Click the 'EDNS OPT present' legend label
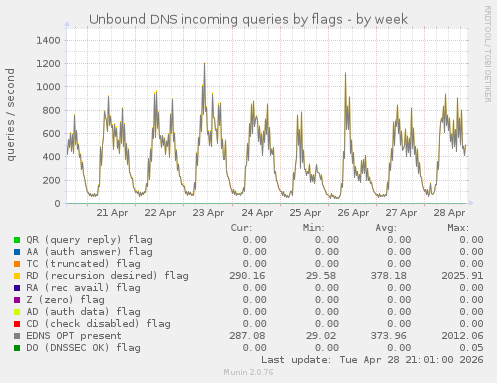497x383 pixels. click(74, 336)
